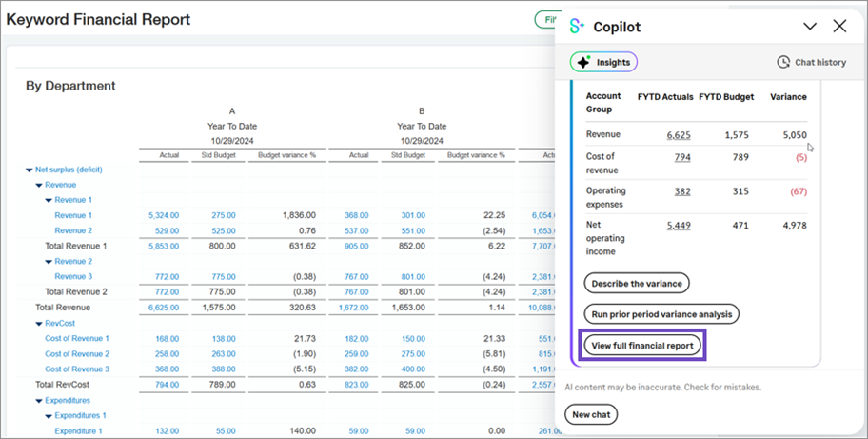Click Describe the variance button
The image size is (868, 439).
point(636,283)
